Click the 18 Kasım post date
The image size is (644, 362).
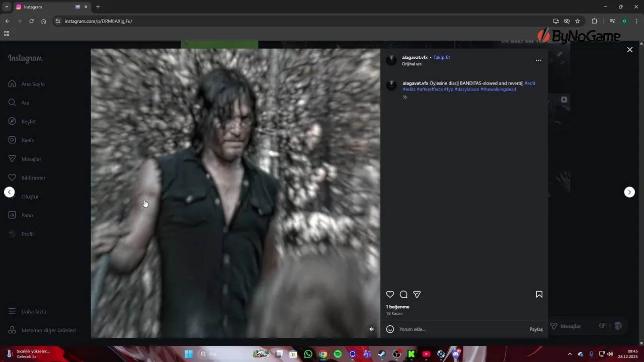pos(394,313)
